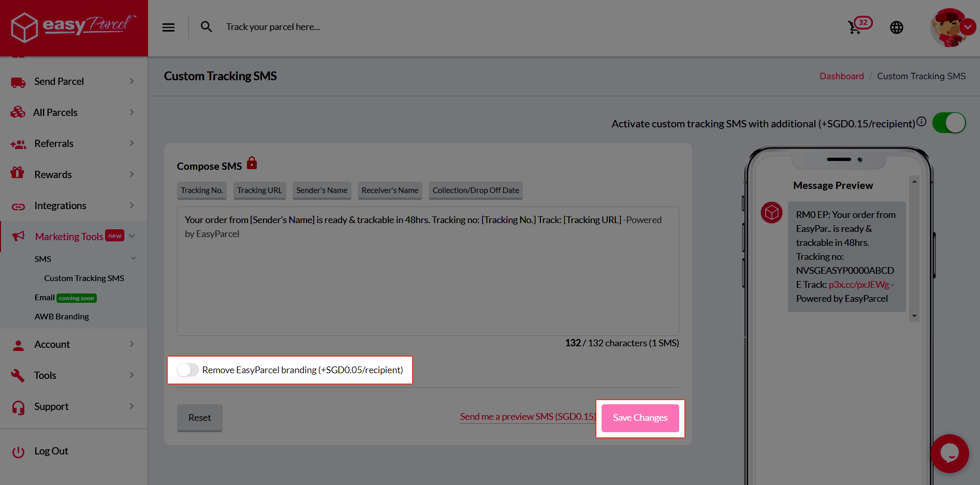Click the parcel search magnifier icon
Screen dimensions: 980x485
(x=206, y=26)
